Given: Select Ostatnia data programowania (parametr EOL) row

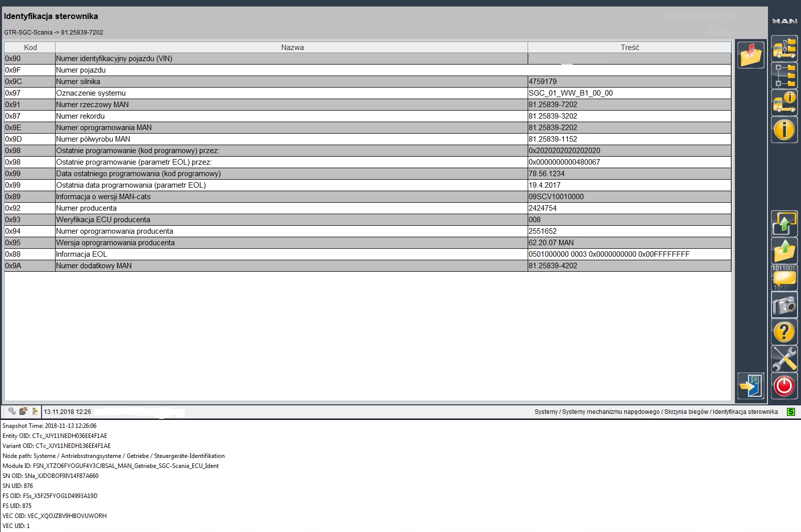Looking at the screenshot, I should pos(368,185).
